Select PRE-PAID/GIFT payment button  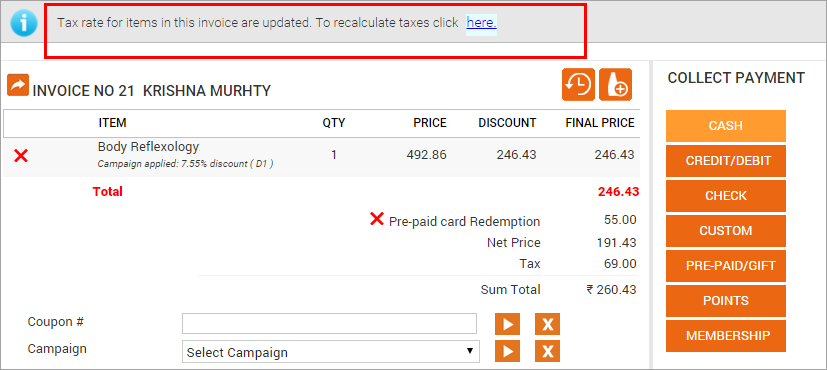pyautogui.click(x=726, y=266)
